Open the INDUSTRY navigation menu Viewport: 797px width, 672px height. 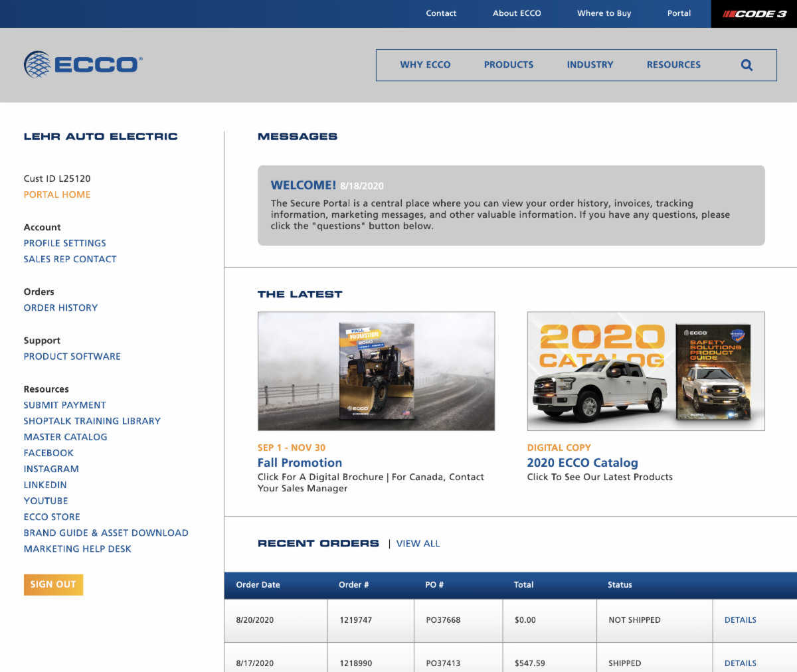pyautogui.click(x=590, y=64)
